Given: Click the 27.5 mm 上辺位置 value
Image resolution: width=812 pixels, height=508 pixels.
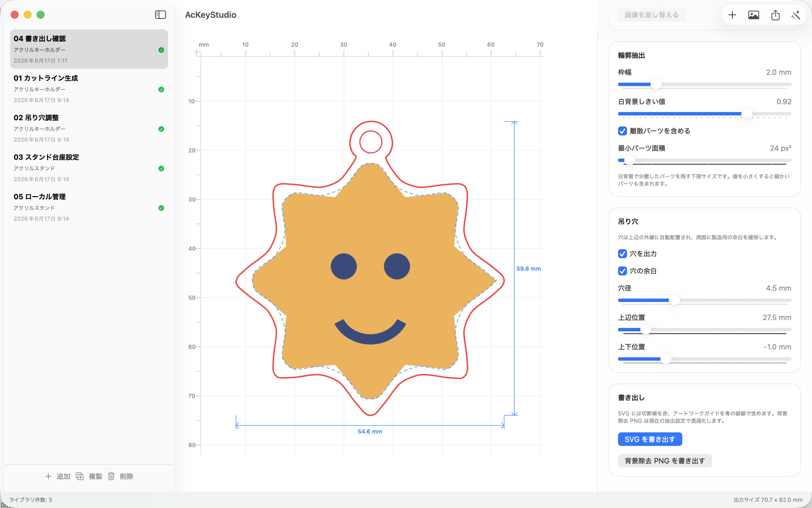Looking at the screenshot, I should 777,317.
